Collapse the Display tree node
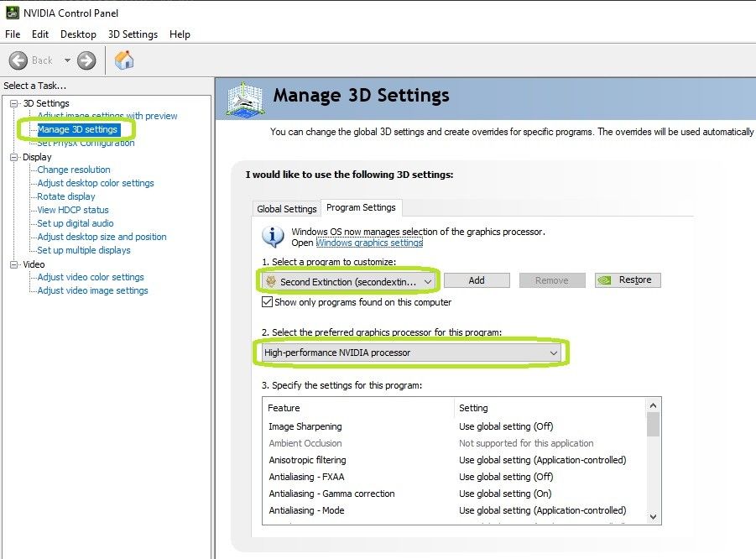 tap(14, 157)
